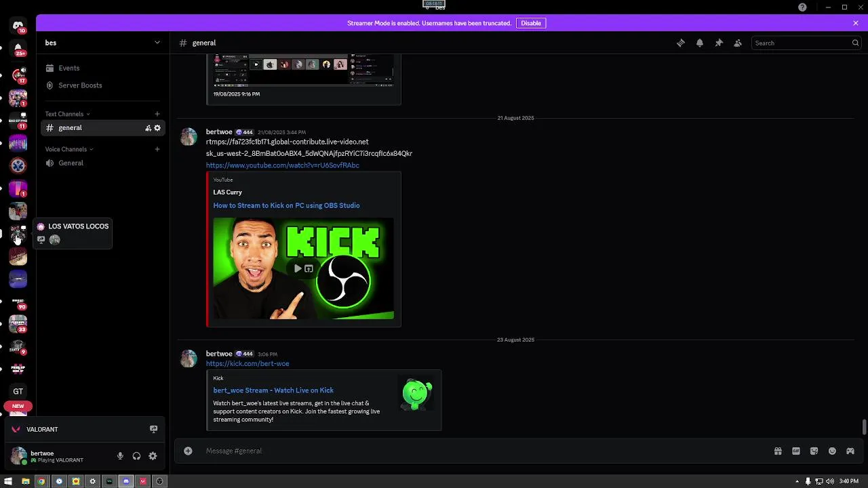The height and width of the screenshot is (488, 868).
Task: Open the sticker picker
Action: click(x=814, y=451)
